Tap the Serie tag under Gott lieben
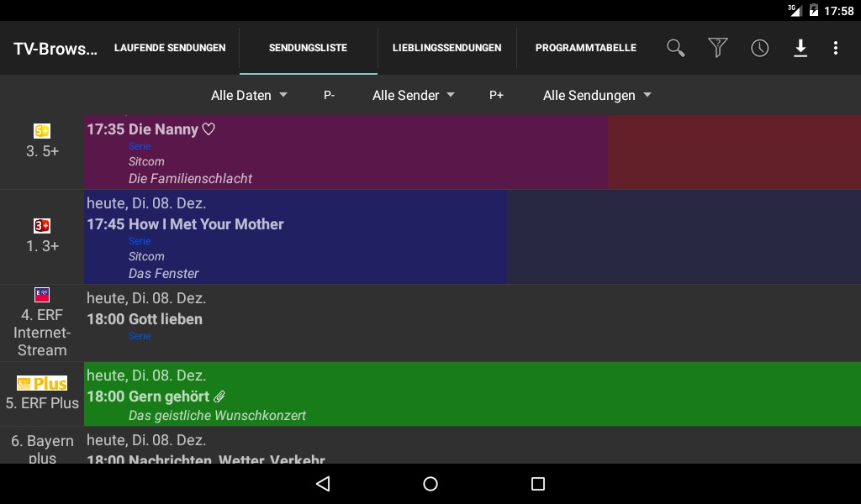 (x=140, y=336)
